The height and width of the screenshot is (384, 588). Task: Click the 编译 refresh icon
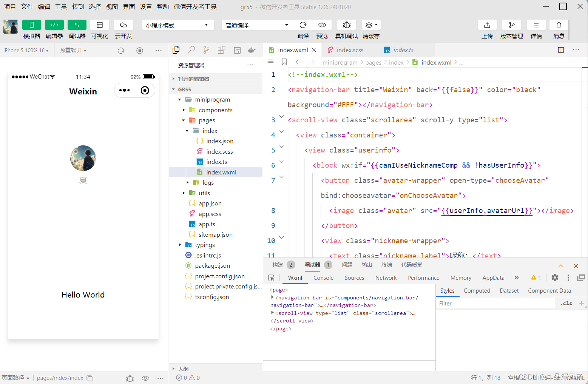(x=303, y=25)
